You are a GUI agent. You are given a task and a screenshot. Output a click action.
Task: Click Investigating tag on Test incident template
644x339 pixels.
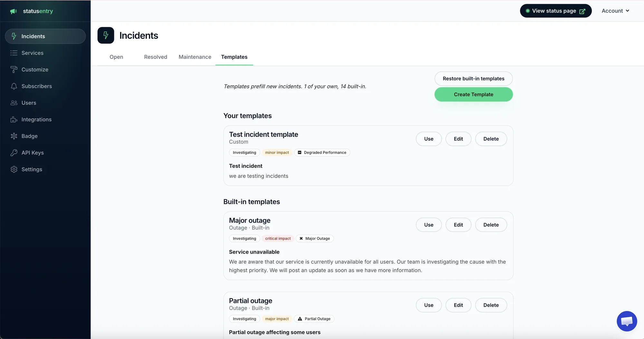[x=244, y=153]
